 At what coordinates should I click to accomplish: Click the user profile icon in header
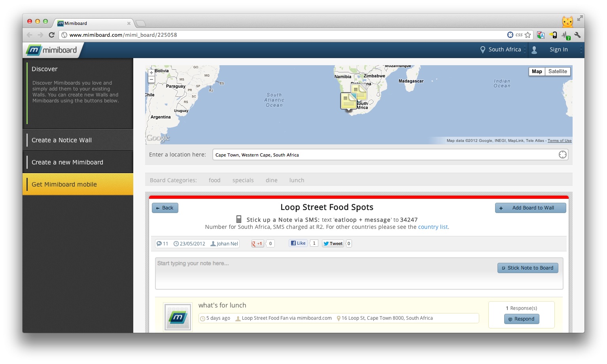534,50
